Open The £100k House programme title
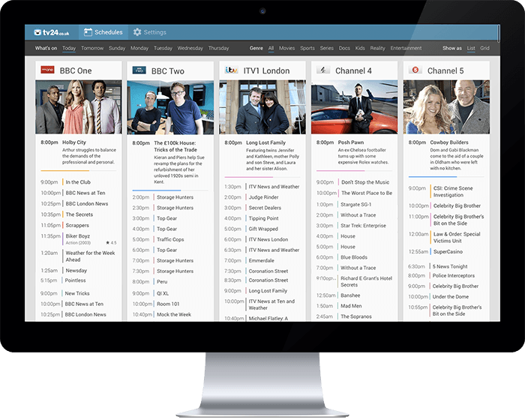Screen dimensions: 525x420 [x=175, y=146]
